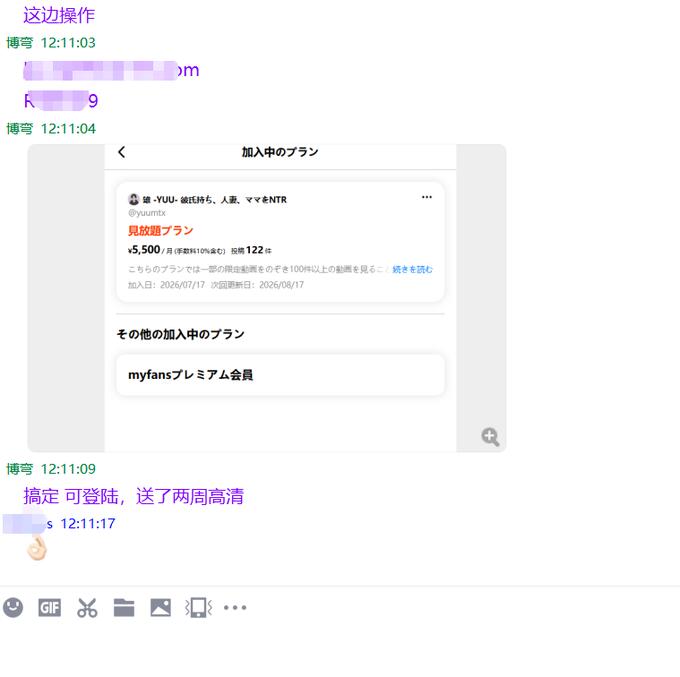Go back using arrow in 加入中のプラン header
The height and width of the screenshot is (677, 680).
[x=121, y=152]
